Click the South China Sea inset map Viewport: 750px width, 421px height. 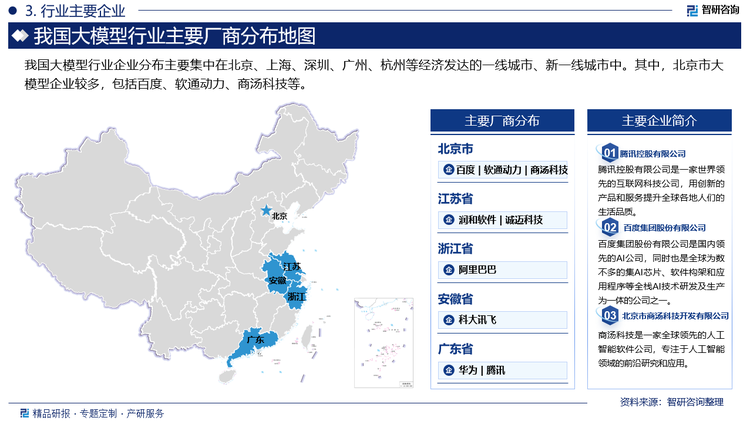click(384, 343)
